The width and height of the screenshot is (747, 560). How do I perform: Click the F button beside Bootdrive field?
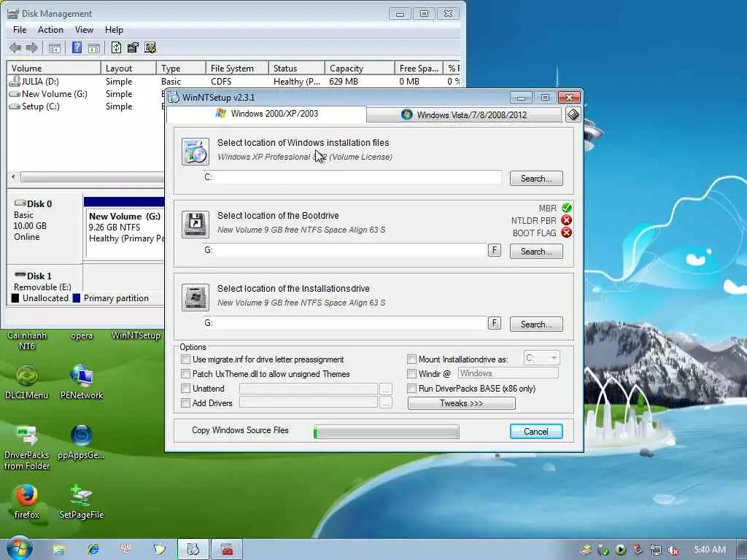tap(495, 250)
